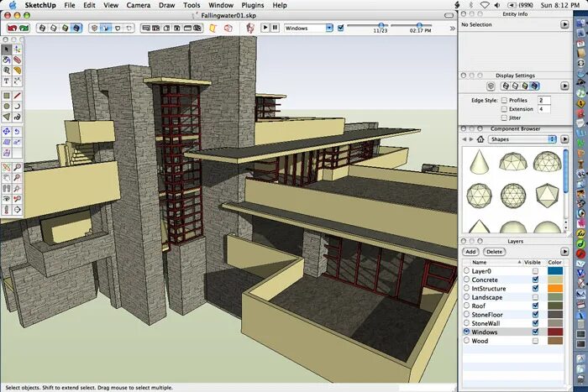Image resolution: width=588 pixels, height=392 pixels.
Task: Switch to wireframe display in main toolbar
Action: click(x=42, y=28)
